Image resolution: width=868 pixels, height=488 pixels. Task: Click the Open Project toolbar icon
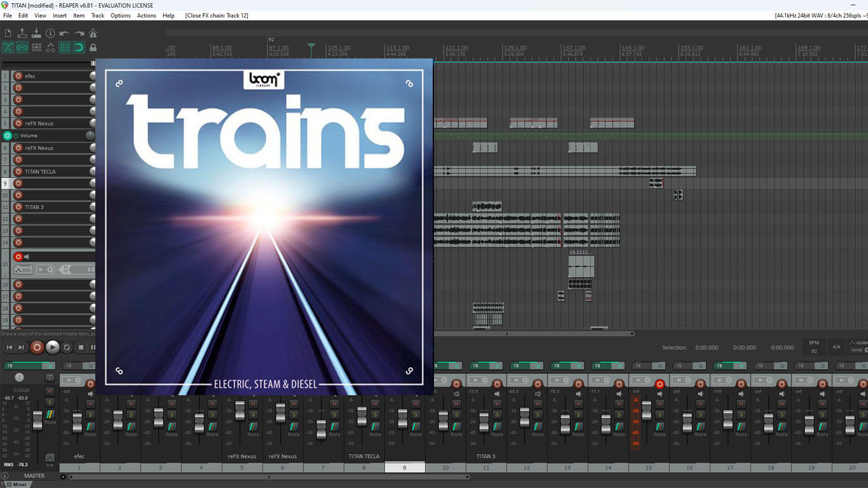coord(22,33)
